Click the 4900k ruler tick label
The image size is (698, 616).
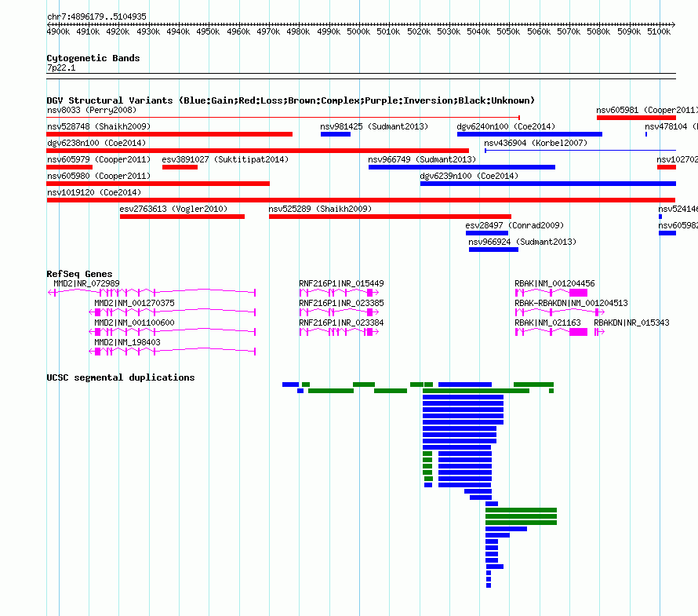(58, 31)
